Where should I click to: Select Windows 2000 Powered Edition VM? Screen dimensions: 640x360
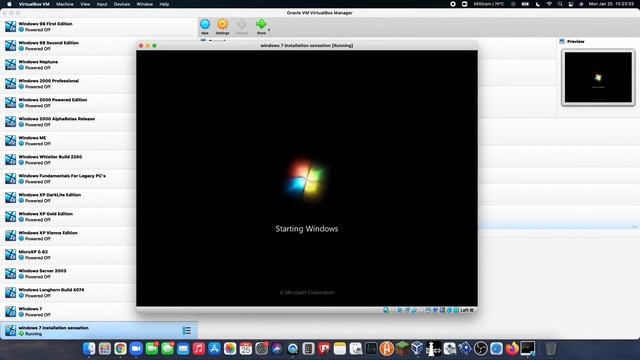point(99,102)
